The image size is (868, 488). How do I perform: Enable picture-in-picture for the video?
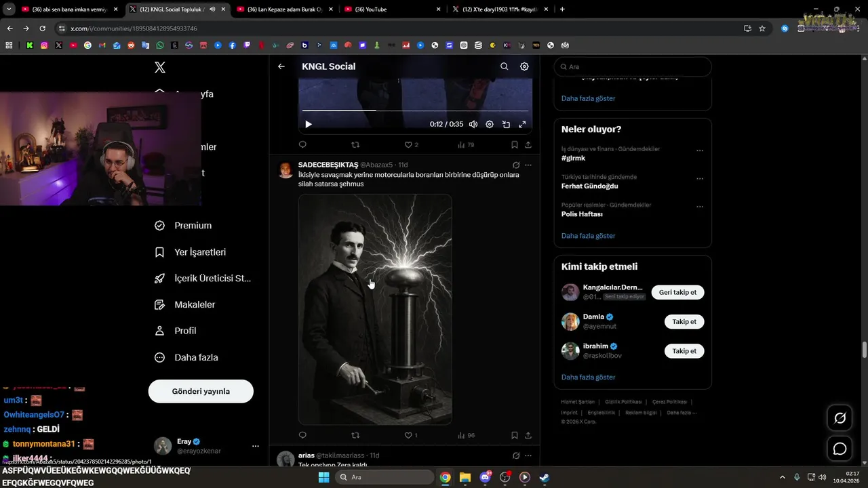pyautogui.click(x=506, y=124)
